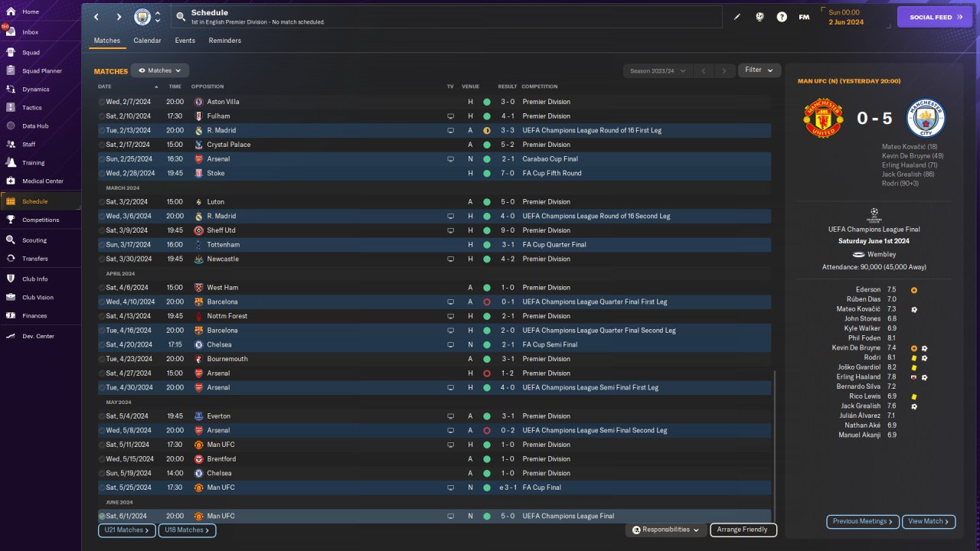The height and width of the screenshot is (551, 980).
Task: Open the Season 2023/24 dropdown
Action: coord(657,70)
